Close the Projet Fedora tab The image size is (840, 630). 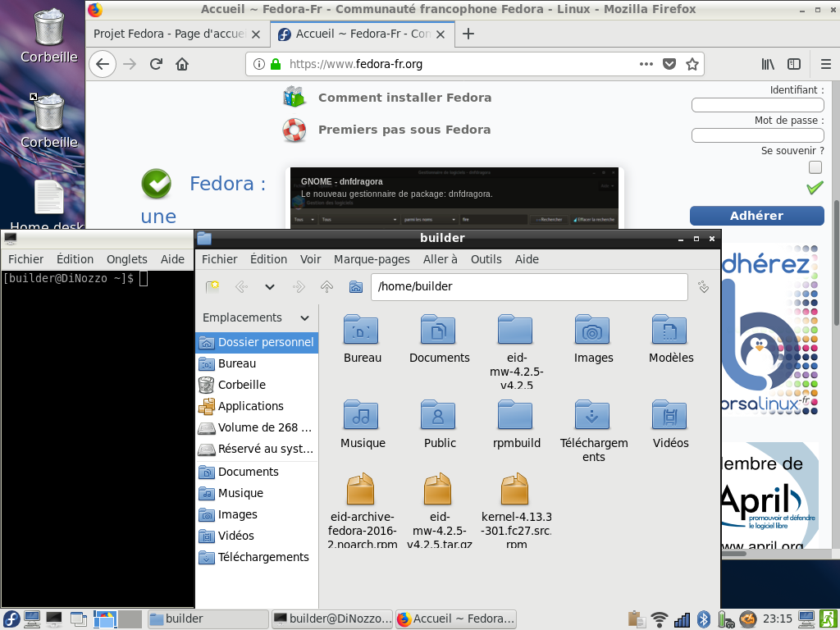[x=256, y=34]
